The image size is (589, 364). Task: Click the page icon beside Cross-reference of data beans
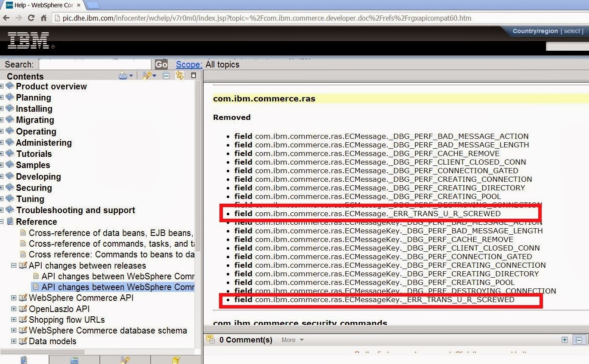tap(23, 233)
